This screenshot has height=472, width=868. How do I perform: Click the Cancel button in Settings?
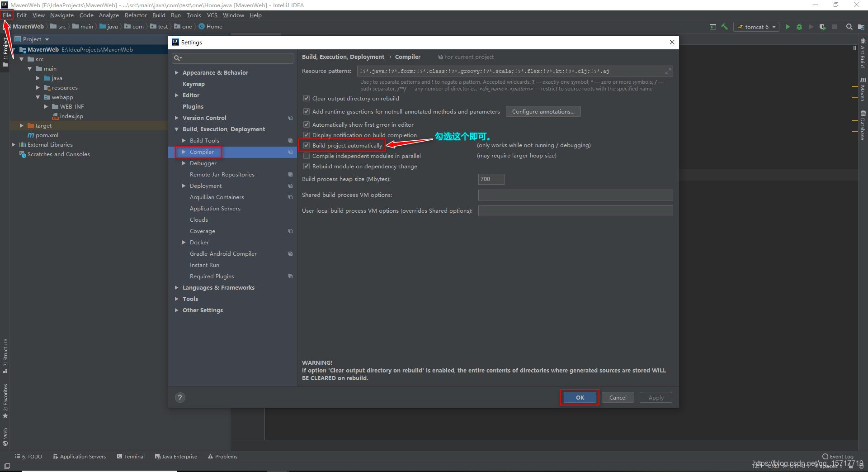coord(618,397)
